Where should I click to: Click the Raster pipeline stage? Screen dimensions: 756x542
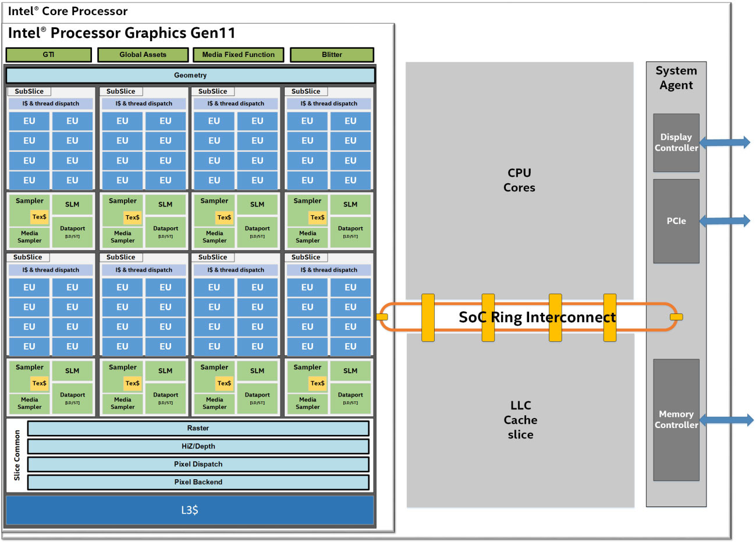coord(198,428)
